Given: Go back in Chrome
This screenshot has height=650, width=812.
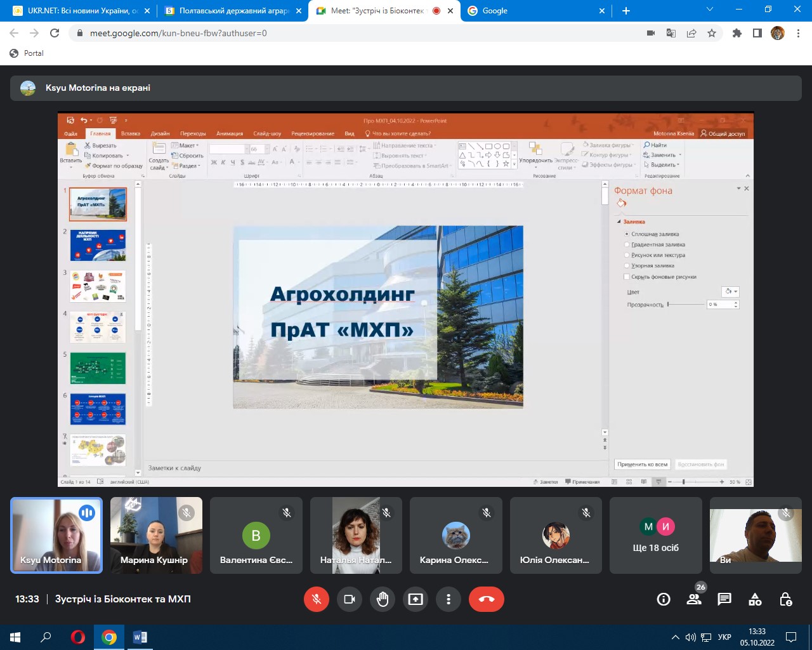Looking at the screenshot, I should (14, 33).
